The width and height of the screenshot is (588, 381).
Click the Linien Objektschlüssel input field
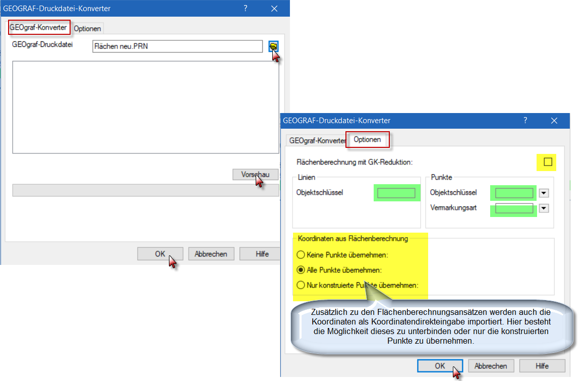click(x=396, y=193)
